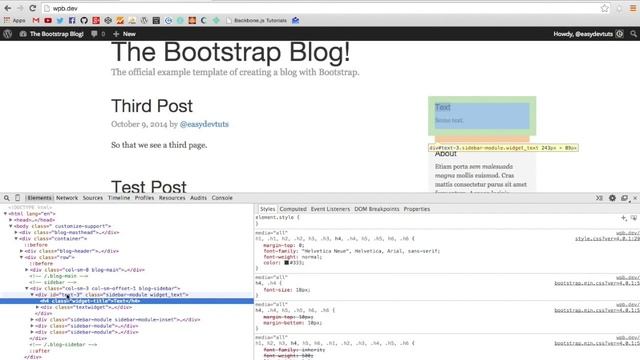This screenshot has width=640, height=360.
Task: Collapse the blog-sidebar div node
Action: pyautogui.click(x=27, y=289)
